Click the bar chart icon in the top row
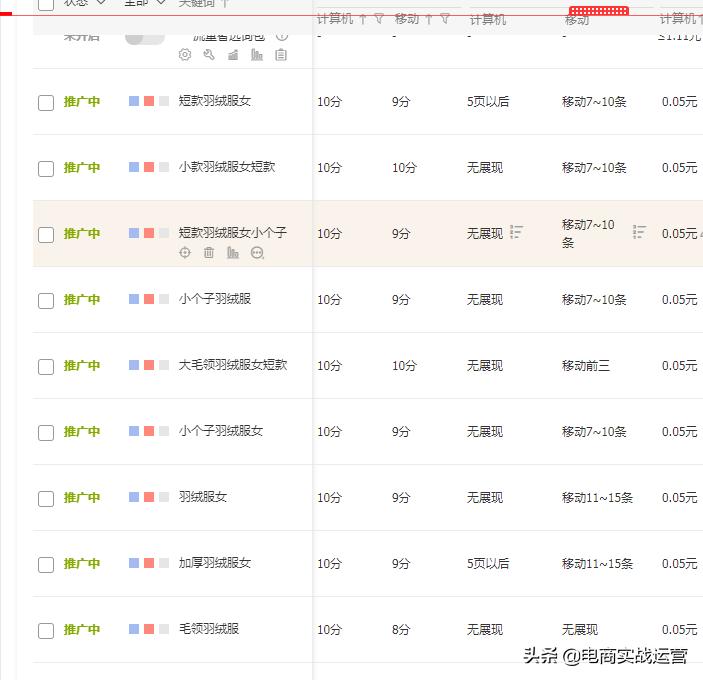 257,55
